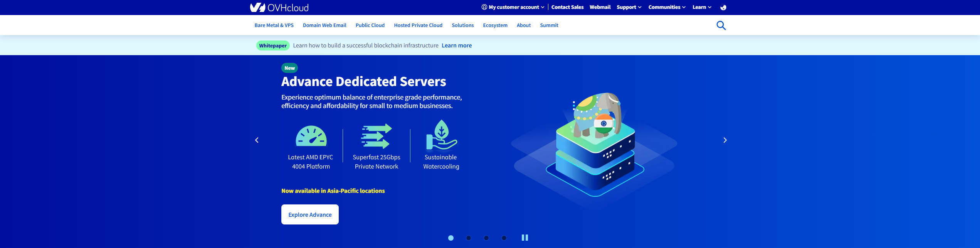Image resolution: width=980 pixels, height=248 pixels.
Task: Click the "Latest AMD EPYC 4004 Platform" label
Action: pyautogui.click(x=311, y=162)
